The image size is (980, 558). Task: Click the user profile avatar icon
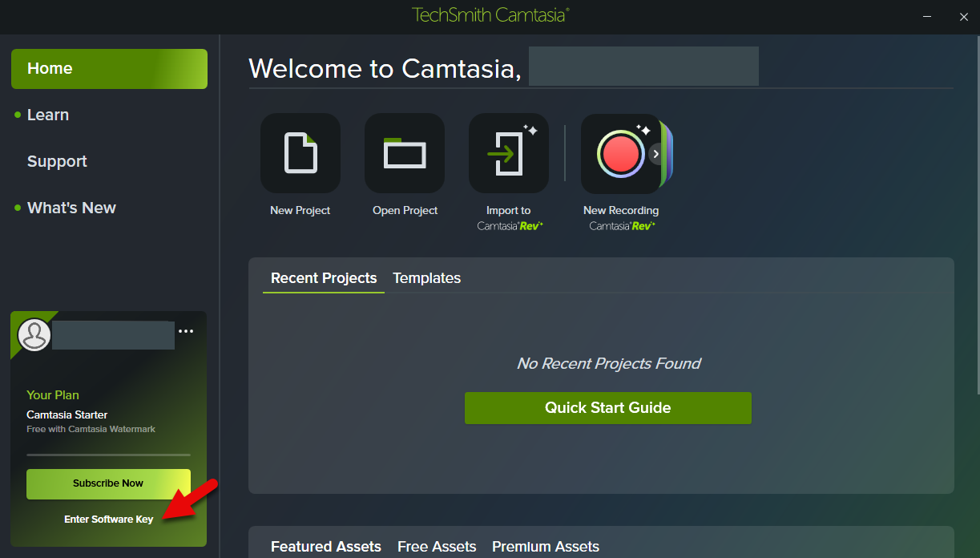click(x=34, y=334)
